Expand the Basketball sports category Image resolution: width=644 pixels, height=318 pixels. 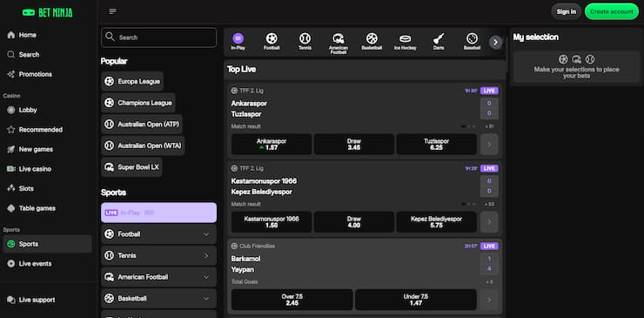(158, 298)
